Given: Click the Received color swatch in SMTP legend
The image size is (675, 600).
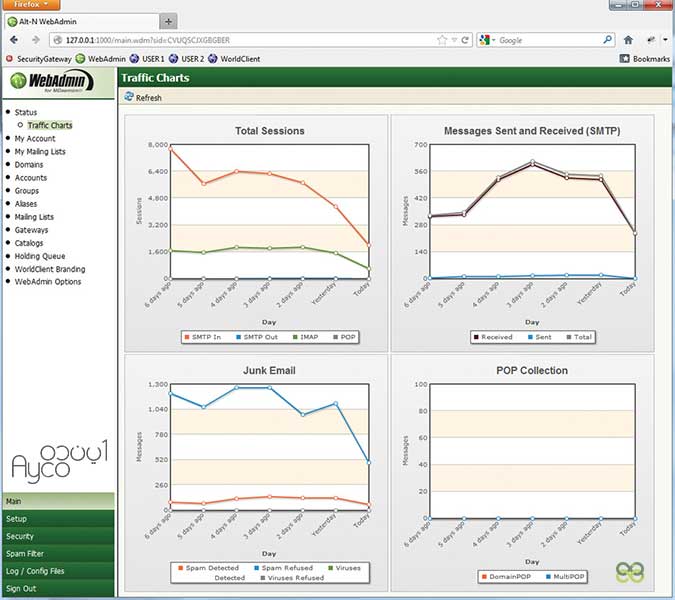Looking at the screenshot, I should coord(476,337).
